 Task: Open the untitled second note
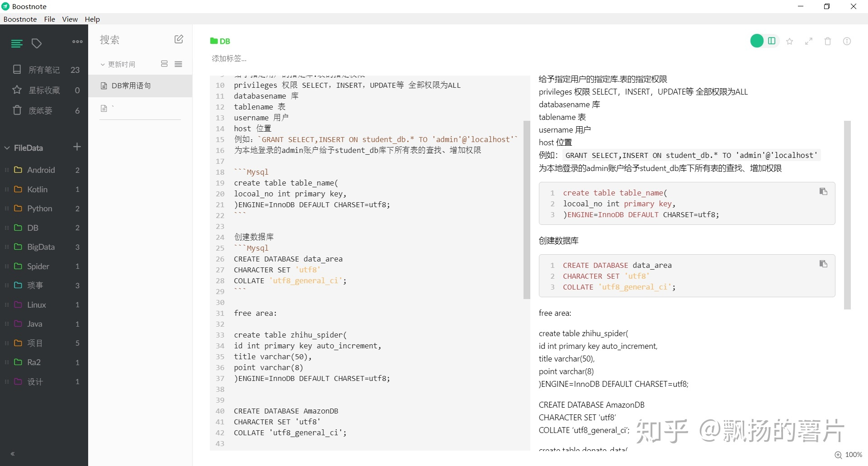point(140,109)
